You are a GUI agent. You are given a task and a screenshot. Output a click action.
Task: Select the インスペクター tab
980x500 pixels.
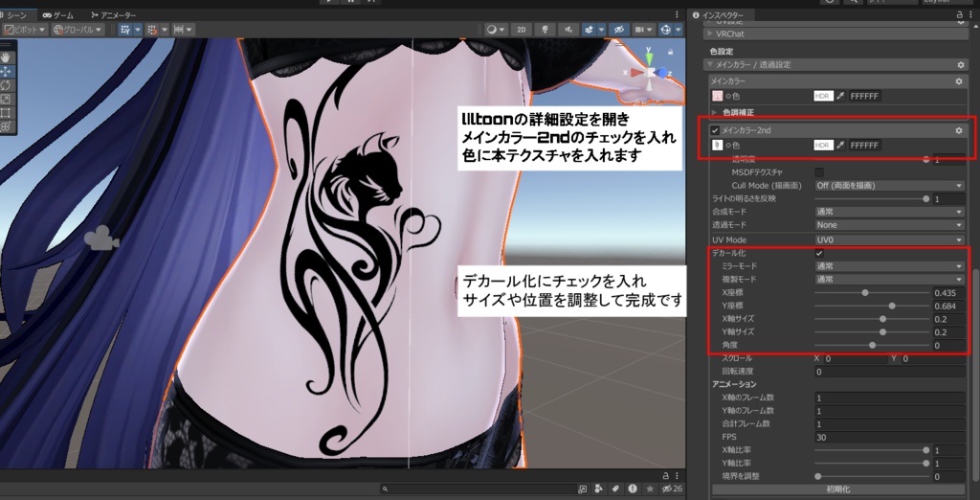pos(720,15)
